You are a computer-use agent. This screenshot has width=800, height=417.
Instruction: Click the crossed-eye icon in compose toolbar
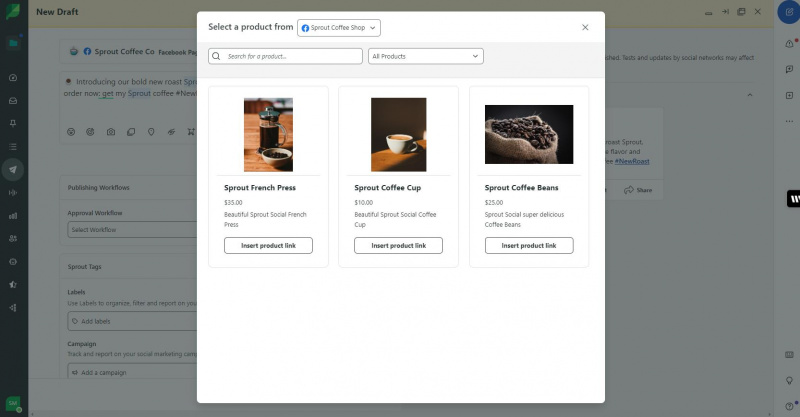click(x=171, y=132)
